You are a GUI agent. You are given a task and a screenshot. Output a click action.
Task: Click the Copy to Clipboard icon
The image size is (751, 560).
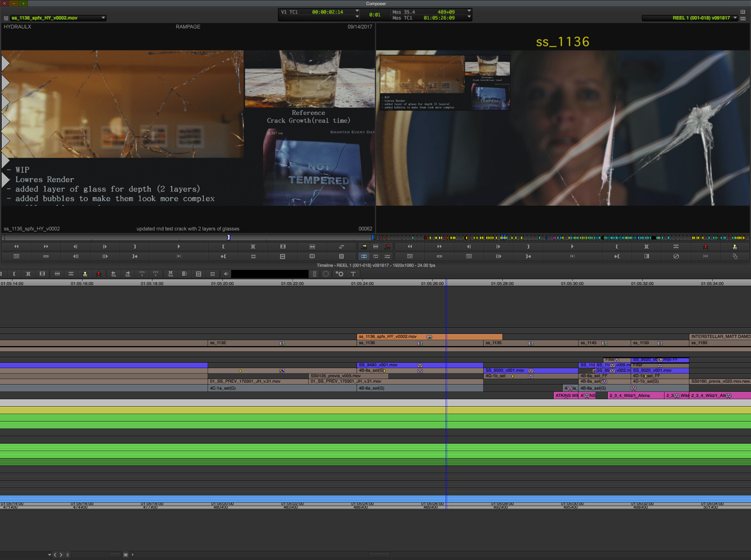pyautogui.click(x=735, y=256)
